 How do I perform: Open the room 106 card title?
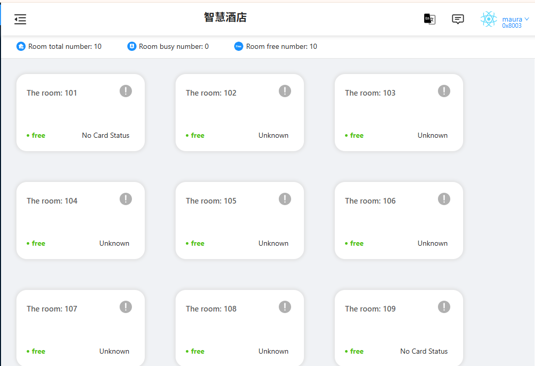tap(370, 201)
